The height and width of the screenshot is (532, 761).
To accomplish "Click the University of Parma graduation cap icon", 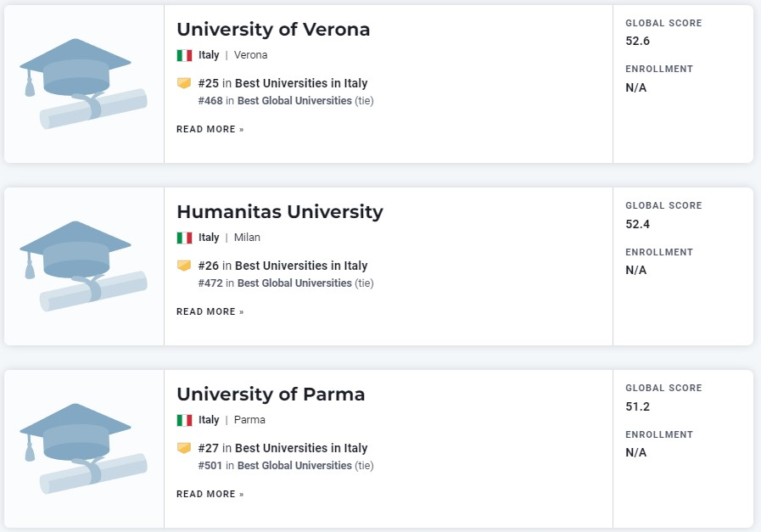I will (83, 449).
